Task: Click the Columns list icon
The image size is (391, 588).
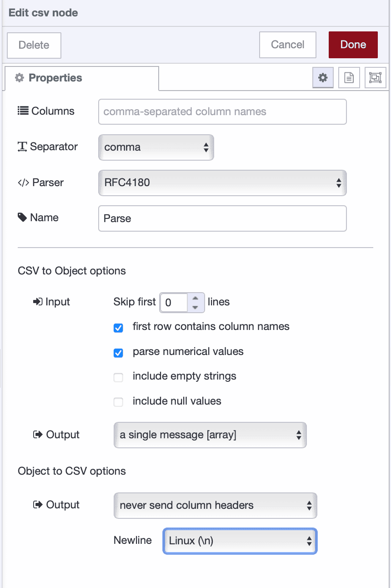Action: (22, 110)
